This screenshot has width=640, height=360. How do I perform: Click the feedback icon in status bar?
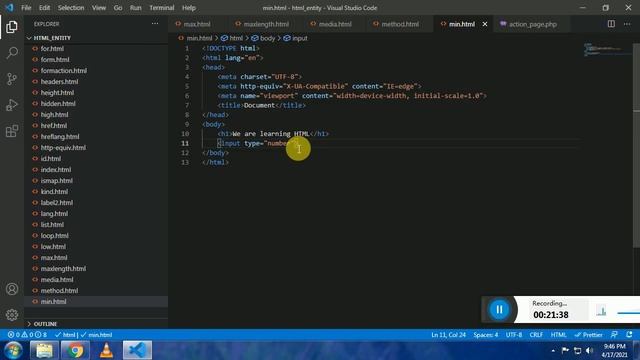[614, 335]
